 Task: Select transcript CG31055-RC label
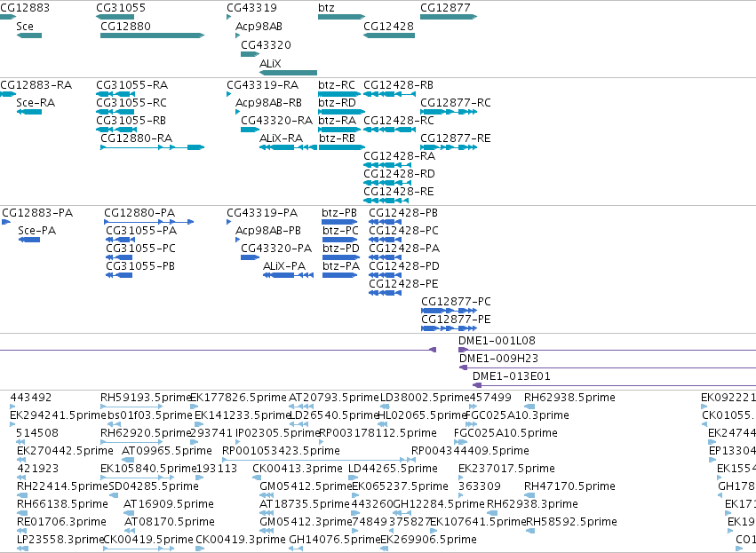pos(131,103)
